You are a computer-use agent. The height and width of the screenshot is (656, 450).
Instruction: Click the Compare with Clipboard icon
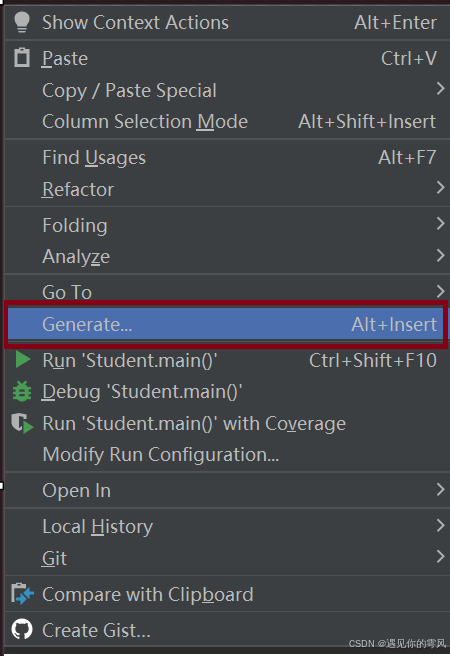pyautogui.click(x=22, y=594)
